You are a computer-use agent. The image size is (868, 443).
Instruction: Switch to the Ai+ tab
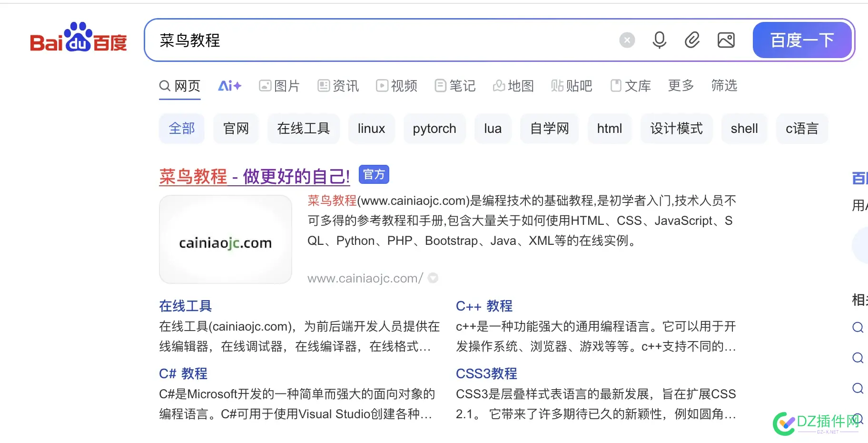point(229,86)
